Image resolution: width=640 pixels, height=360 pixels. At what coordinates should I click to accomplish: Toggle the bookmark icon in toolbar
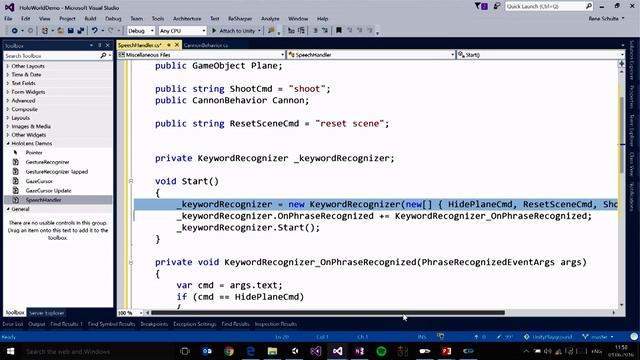339,31
